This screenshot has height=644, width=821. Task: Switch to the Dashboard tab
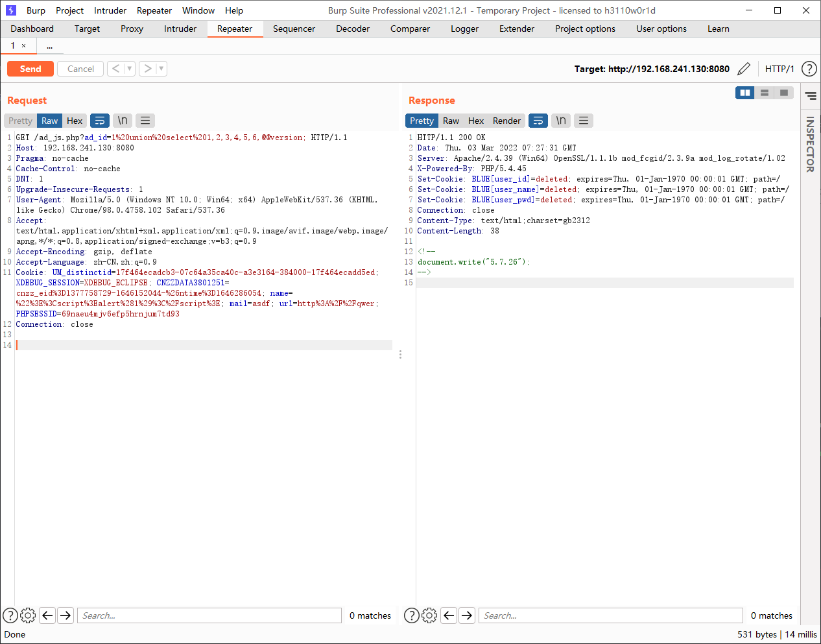tap(32, 29)
